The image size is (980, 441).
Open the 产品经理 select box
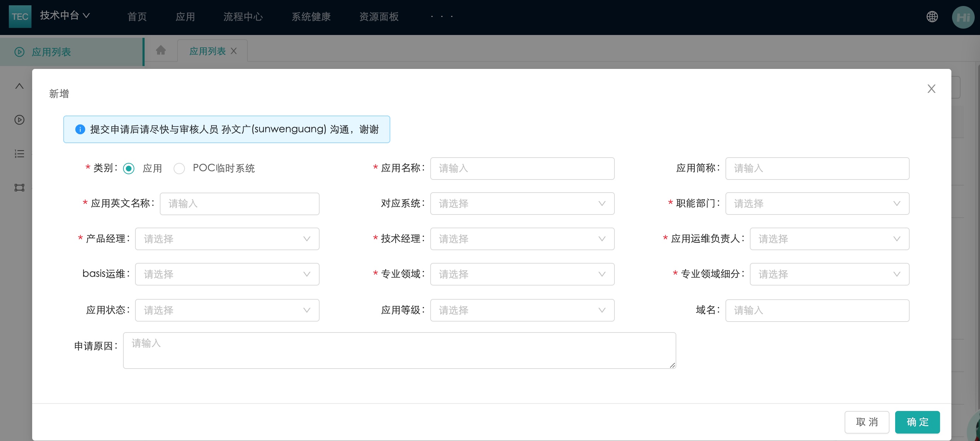[x=227, y=239]
